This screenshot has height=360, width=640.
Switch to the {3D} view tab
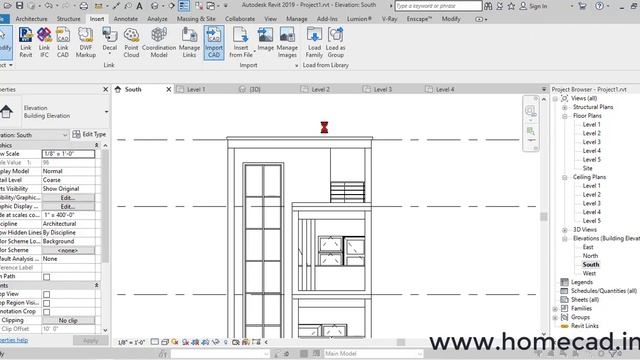tap(255, 89)
